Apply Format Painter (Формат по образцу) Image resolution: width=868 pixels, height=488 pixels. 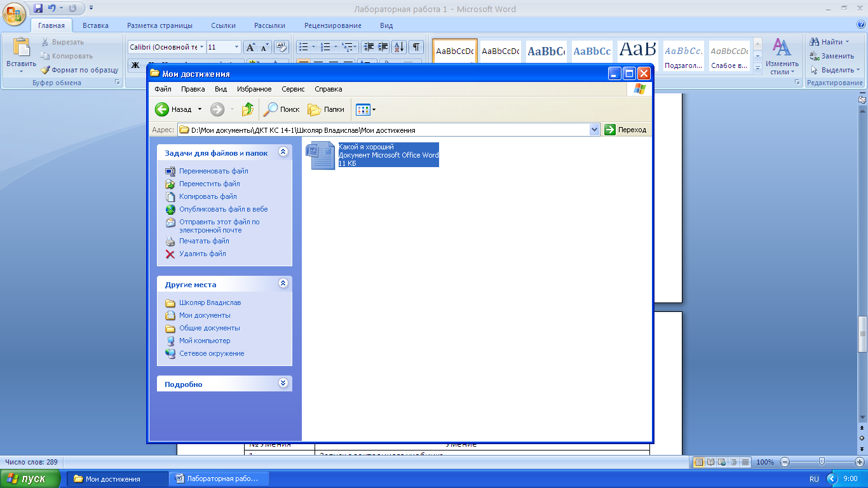79,70
